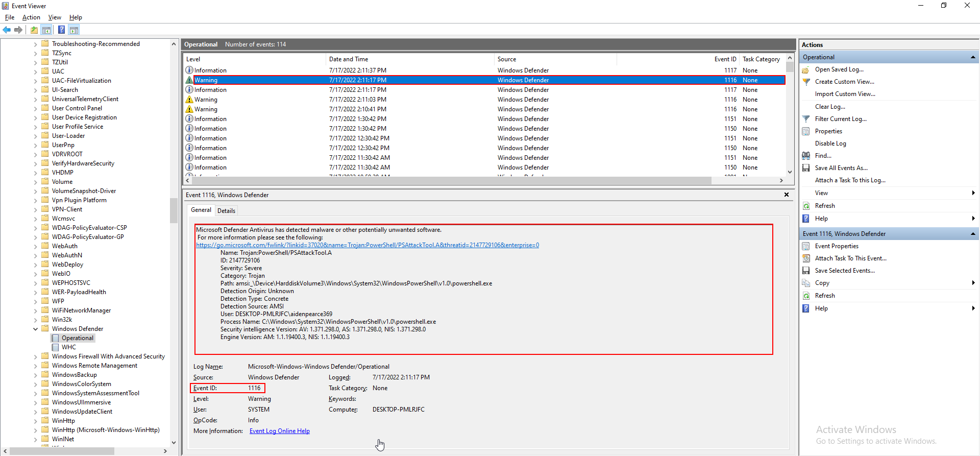Click Attach a Task To this Log...

point(850,180)
